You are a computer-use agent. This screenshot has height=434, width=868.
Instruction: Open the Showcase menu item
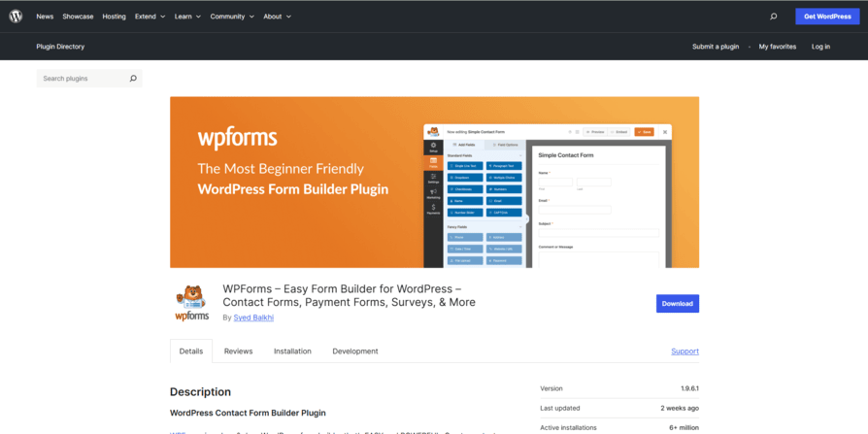pyautogui.click(x=78, y=17)
